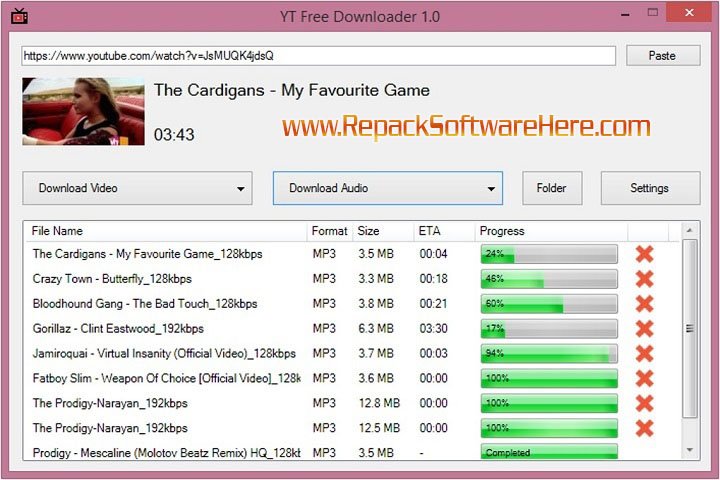Cancel Bloodhound Gang The Bad Touch download
The width and height of the screenshot is (720, 480).
point(645,304)
